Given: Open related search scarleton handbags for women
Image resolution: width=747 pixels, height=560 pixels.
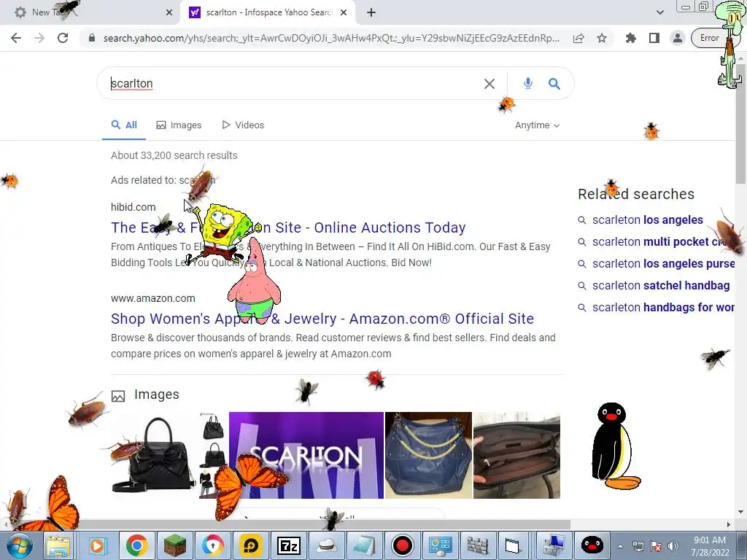Looking at the screenshot, I should [656, 308].
